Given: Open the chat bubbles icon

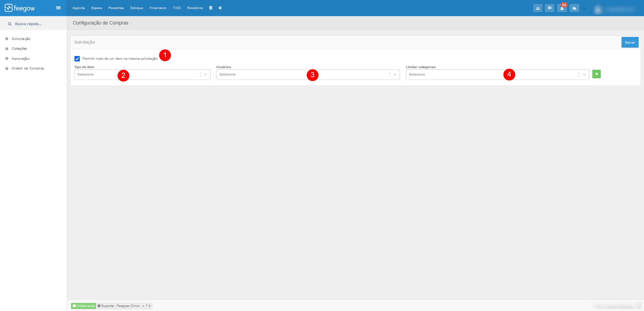Looking at the screenshot, I should (574, 8).
